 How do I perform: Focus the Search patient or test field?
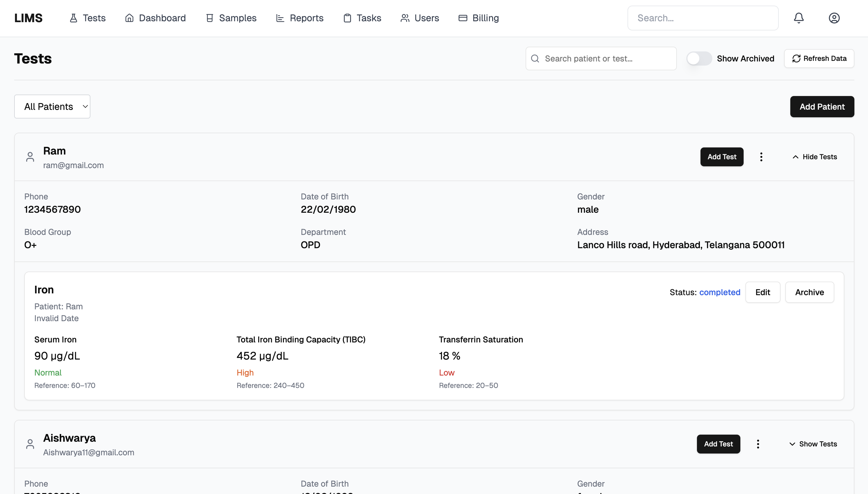pos(601,59)
